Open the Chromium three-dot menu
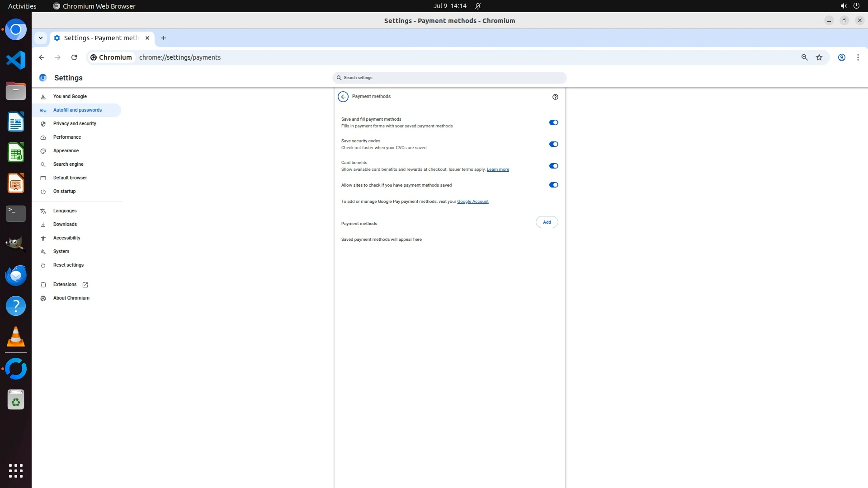This screenshot has width=868, height=488. click(x=858, y=57)
